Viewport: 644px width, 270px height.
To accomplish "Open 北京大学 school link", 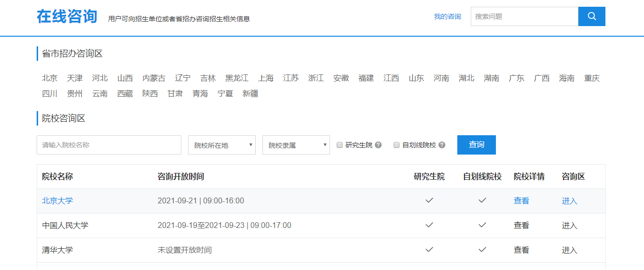I will pos(57,201).
